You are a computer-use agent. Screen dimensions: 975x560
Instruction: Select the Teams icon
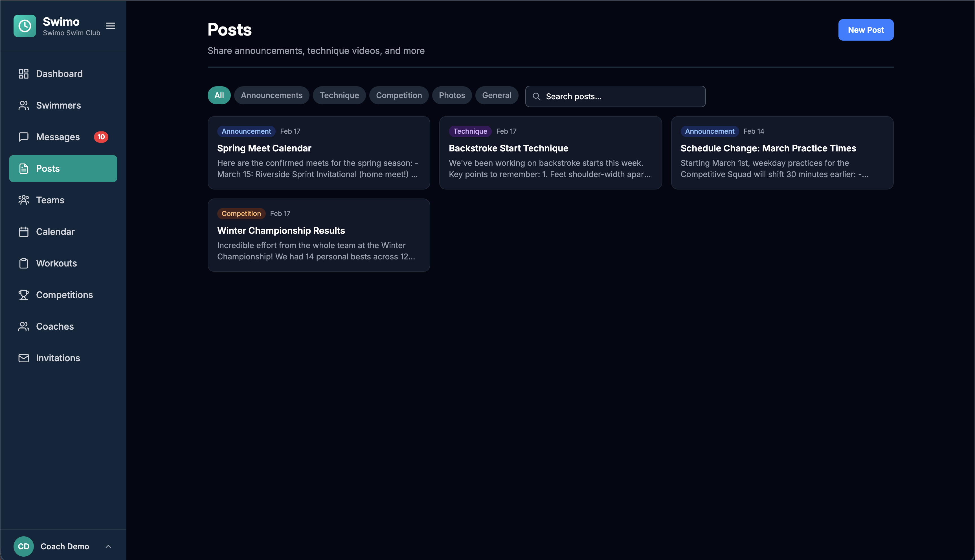pyautogui.click(x=23, y=200)
